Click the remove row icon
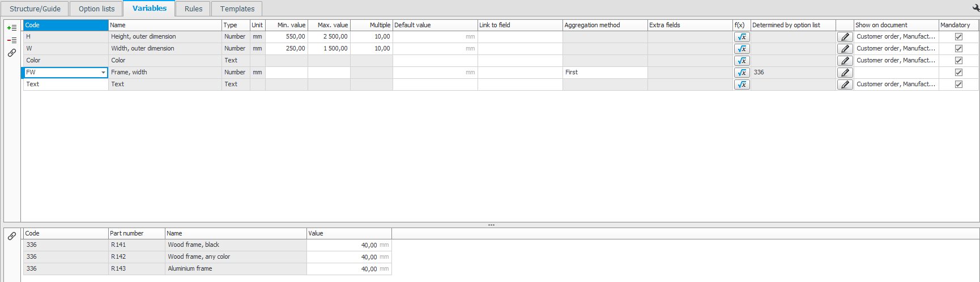The height and width of the screenshot is (282, 980). coord(11,40)
